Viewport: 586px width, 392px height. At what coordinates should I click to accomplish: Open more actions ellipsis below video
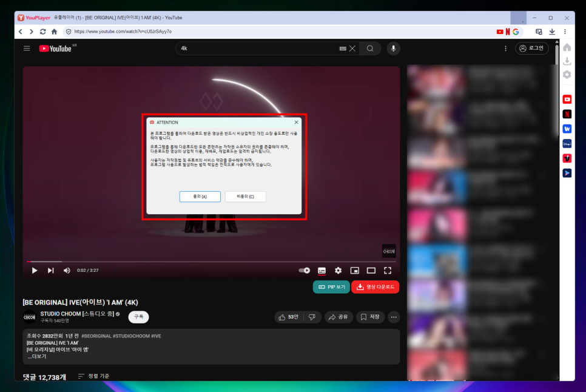(394, 317)
